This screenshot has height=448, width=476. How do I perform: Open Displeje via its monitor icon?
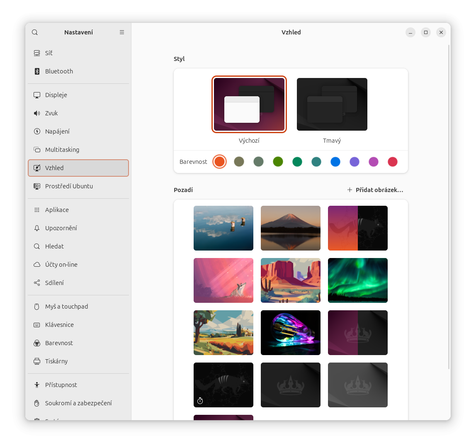tap(37, 95)
